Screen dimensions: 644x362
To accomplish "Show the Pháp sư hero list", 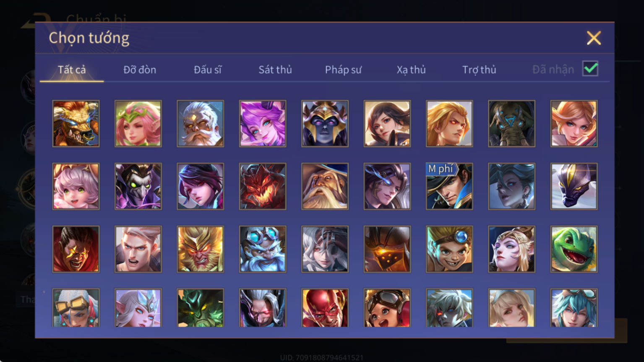I will point(343,70).
